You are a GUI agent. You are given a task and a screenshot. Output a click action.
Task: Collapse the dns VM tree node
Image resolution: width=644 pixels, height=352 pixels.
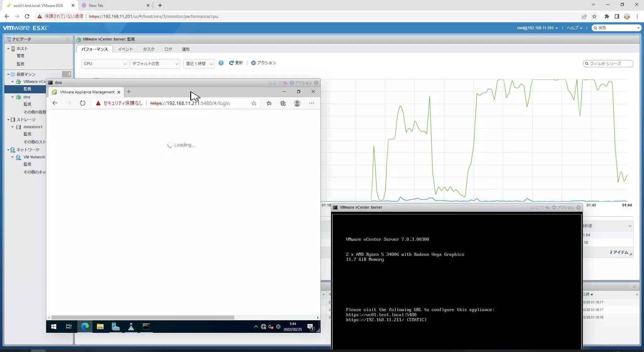(x=13, y=97)
